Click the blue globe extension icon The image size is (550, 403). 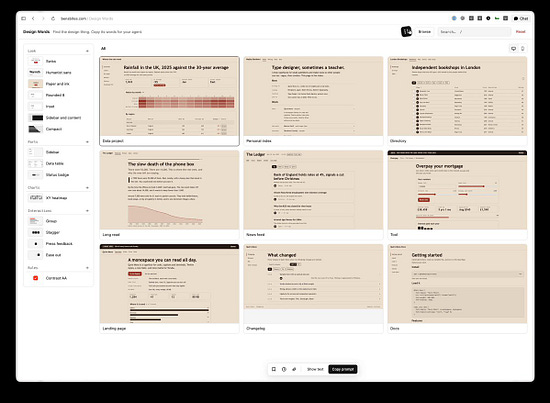454,18
